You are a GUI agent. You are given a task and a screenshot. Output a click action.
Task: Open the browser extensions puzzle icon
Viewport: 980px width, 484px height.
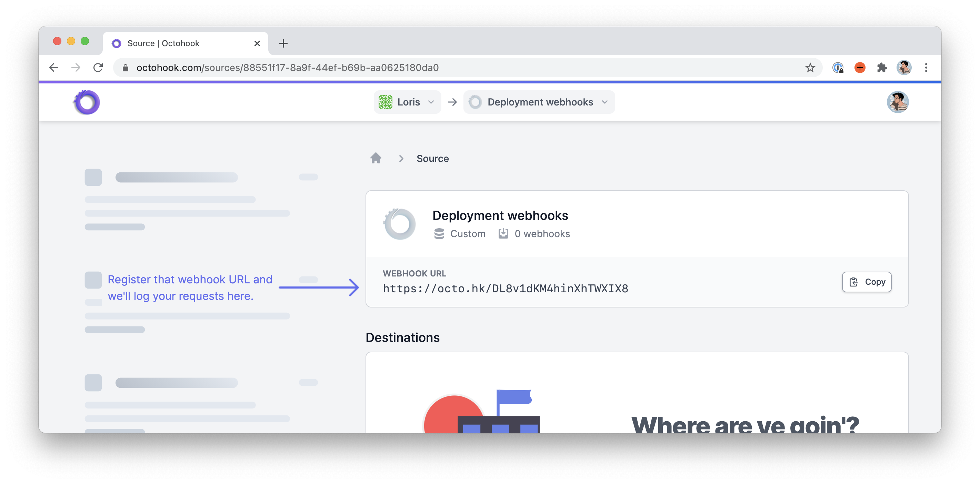tap(882, 67)
